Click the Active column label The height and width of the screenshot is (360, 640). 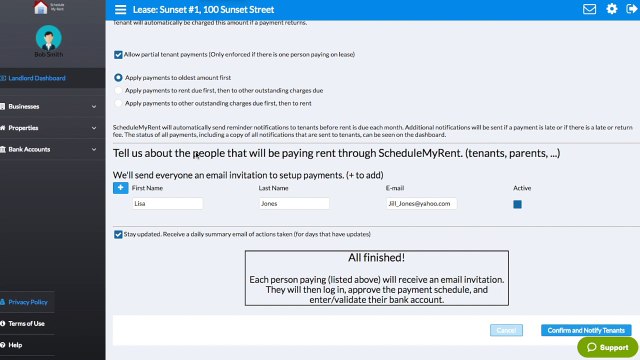point(522,188)
